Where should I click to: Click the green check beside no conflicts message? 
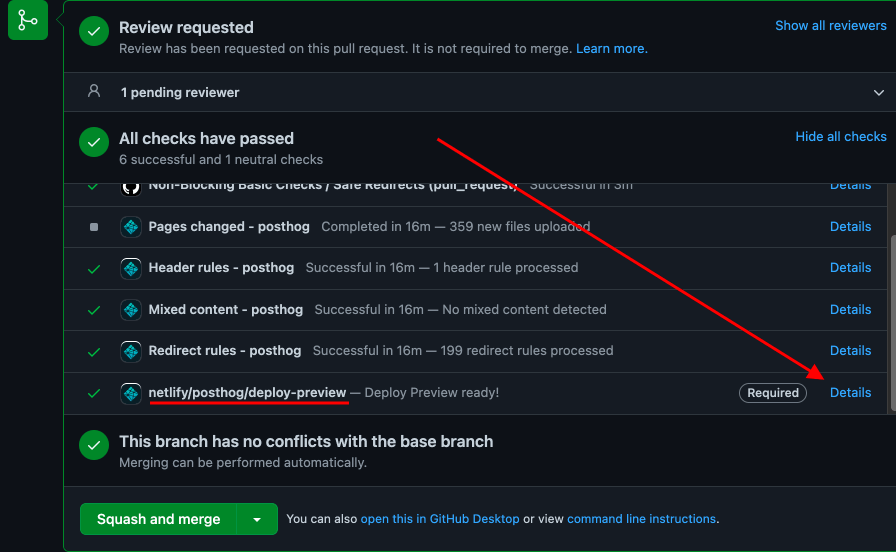[x=94, y=446]
